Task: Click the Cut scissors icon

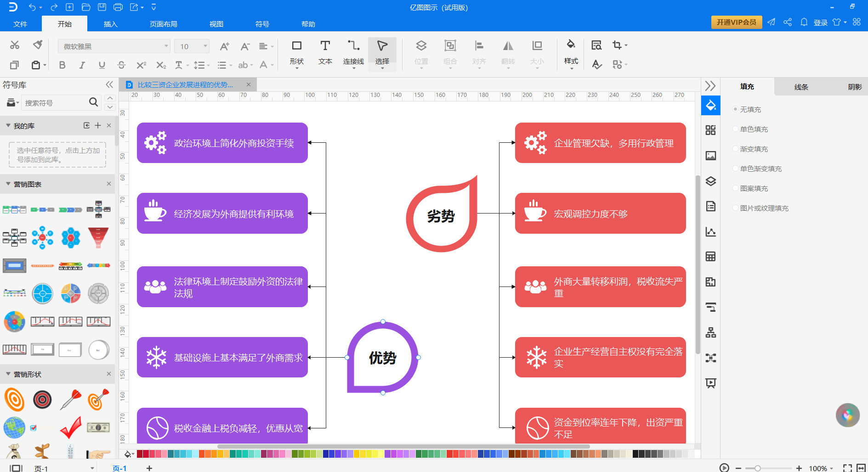Action: click(15, 45)
